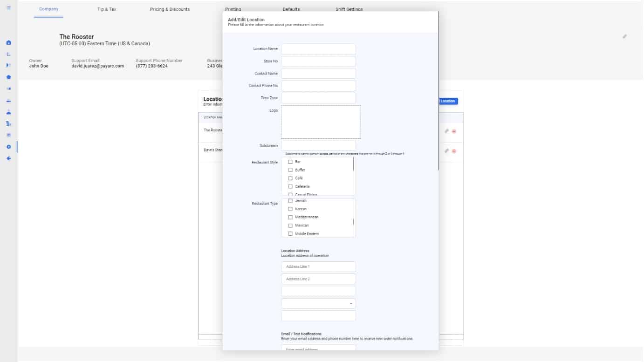
Task: Check the Bar restaurant style
Action: point(290,162)
